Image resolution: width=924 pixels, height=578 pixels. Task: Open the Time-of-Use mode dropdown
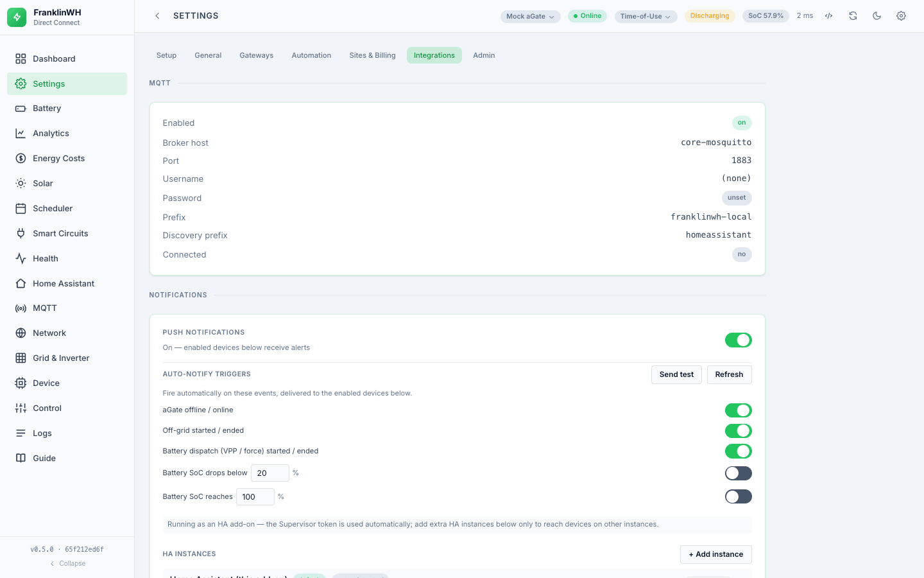[646, 17]
